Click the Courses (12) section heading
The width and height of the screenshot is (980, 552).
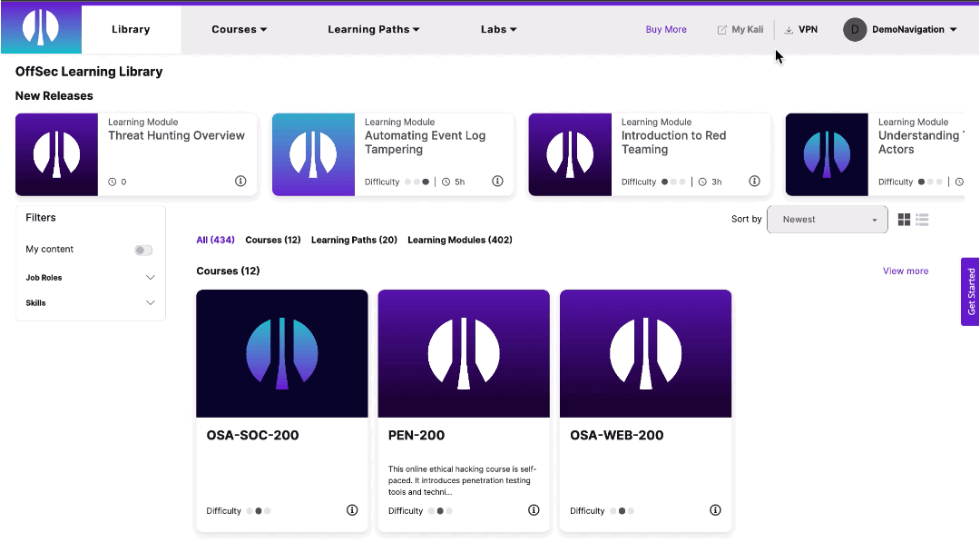(x=228, y=271)
